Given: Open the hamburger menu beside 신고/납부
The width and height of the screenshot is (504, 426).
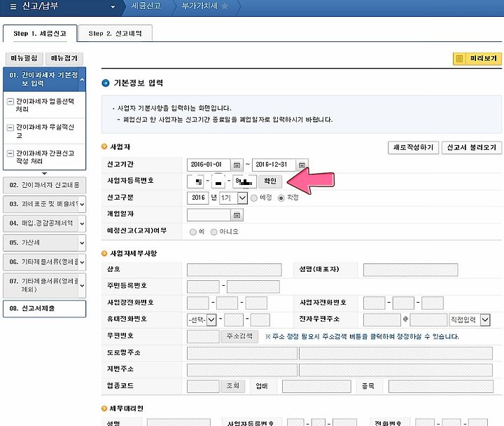Looking at the screenshot, I should tap(13, 6).
